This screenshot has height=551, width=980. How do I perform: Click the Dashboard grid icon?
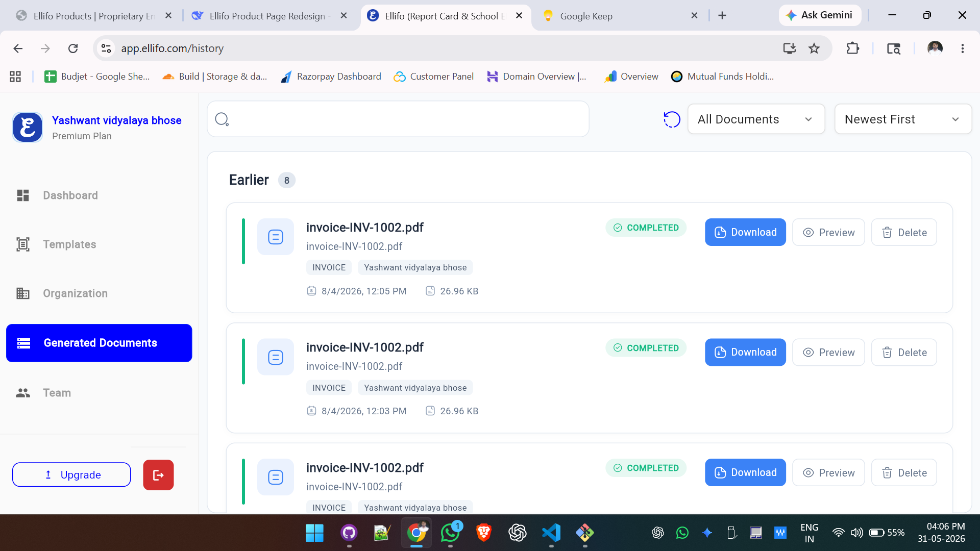(x=23, y=195)
